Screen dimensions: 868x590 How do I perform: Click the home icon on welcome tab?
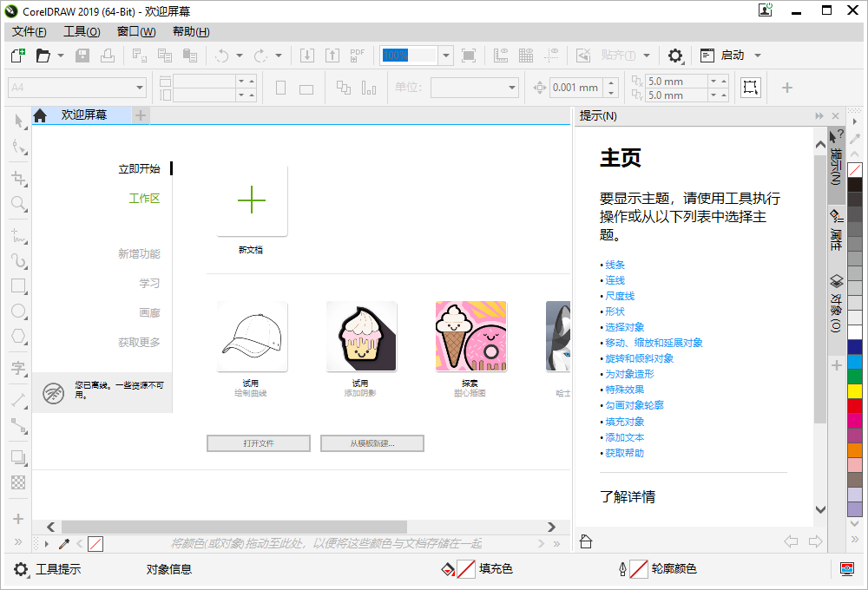pos(40,115)
